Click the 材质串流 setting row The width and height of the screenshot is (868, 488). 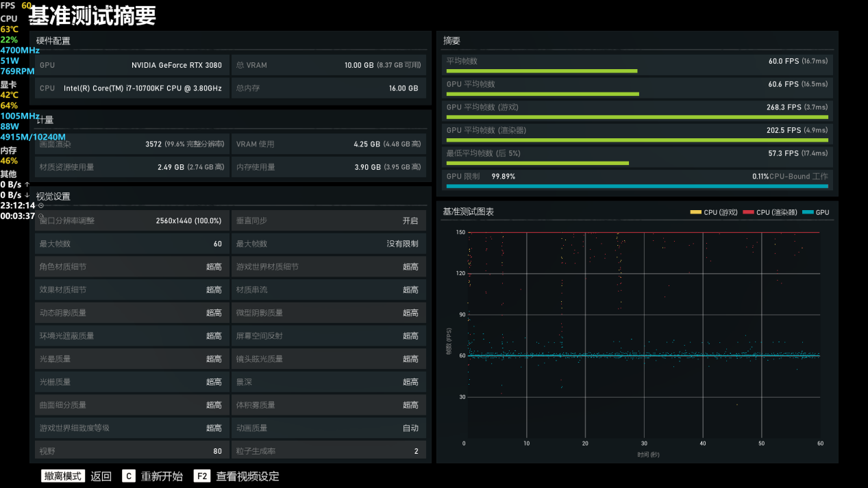coord(329,290)
